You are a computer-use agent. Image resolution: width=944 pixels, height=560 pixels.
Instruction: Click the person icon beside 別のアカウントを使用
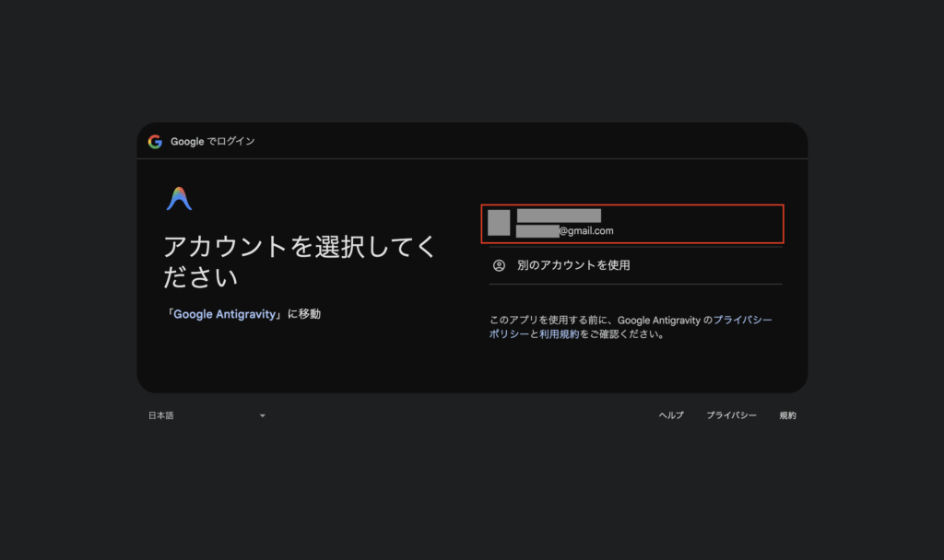point(499,265)
